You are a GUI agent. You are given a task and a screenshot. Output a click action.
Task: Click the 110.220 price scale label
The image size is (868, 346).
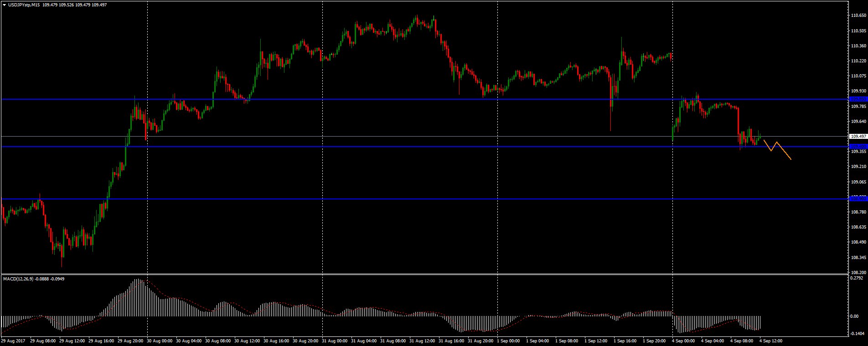coord(858,61)
